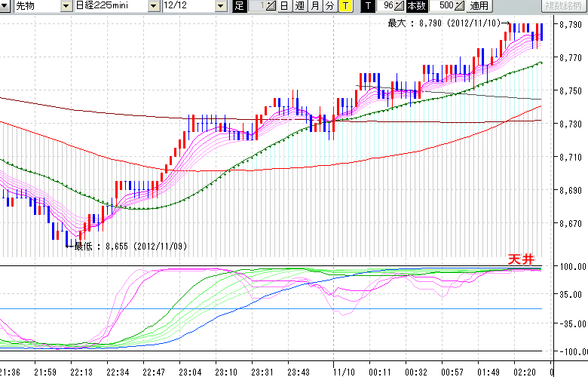The image size is (588, 377).
Task: Click the 最大 8,790 high price annotation
Action: tap(445, 24)
